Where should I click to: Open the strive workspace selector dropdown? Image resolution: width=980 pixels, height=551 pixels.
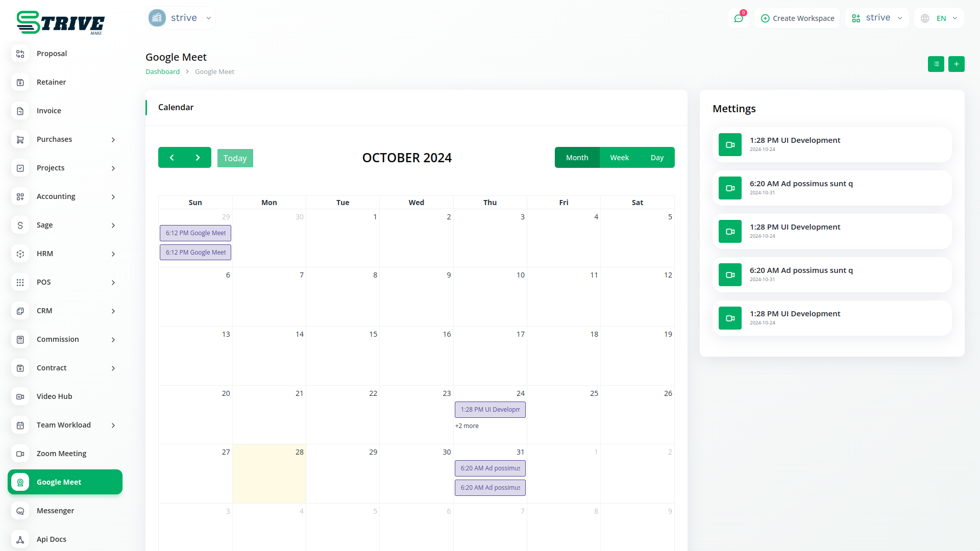pos(877,18)
